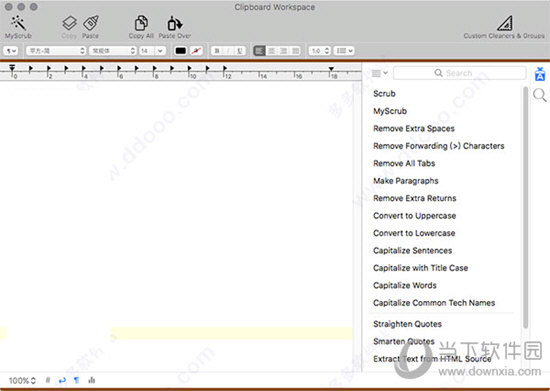Toggle the blue wrap lines arrow
Viewport: 550px width, 391px height.
(x=62, y=380)
